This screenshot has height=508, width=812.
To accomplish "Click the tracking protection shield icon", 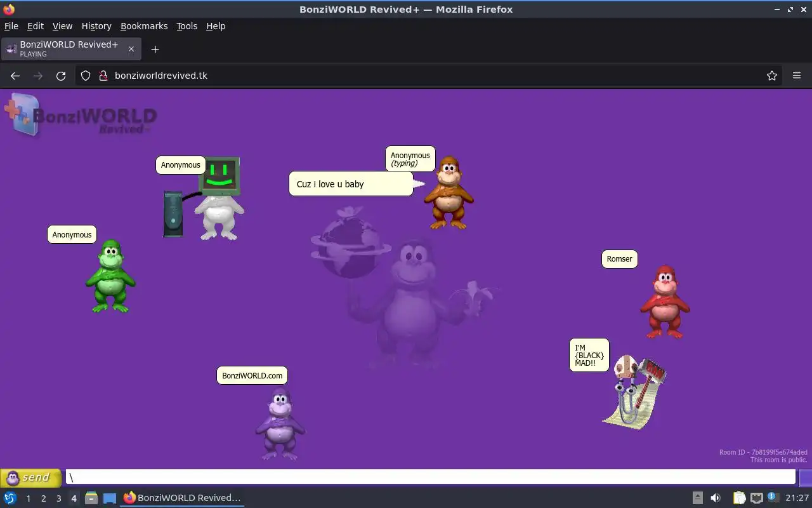I will (86, 76).
